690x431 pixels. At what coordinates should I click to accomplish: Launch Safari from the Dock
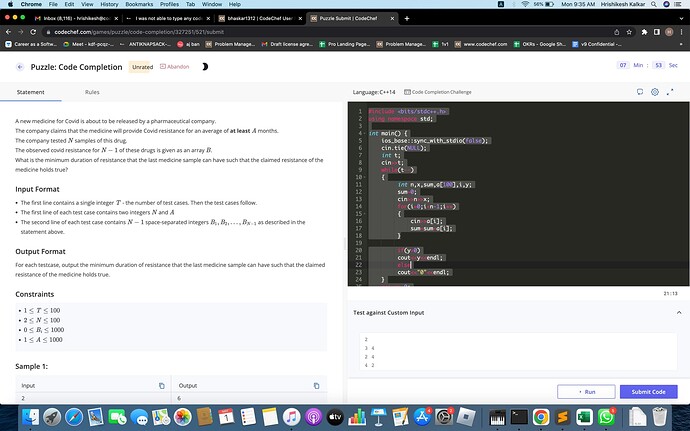click(x=74, y=416)
